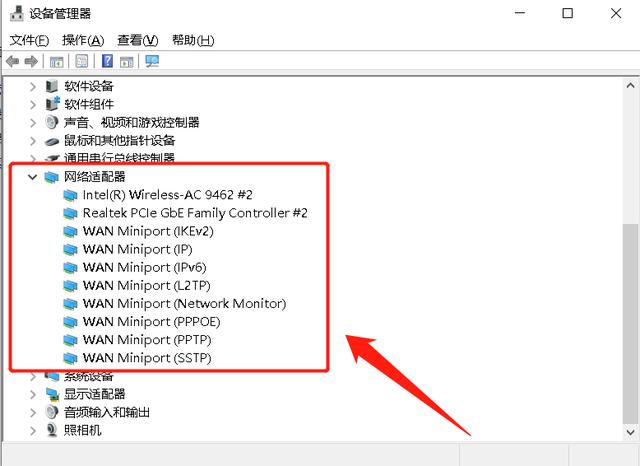Screen dimensions: 640x466
Task: Click the WAN Miniport (IP) adapter icon
Action: [x=70, y=249]
